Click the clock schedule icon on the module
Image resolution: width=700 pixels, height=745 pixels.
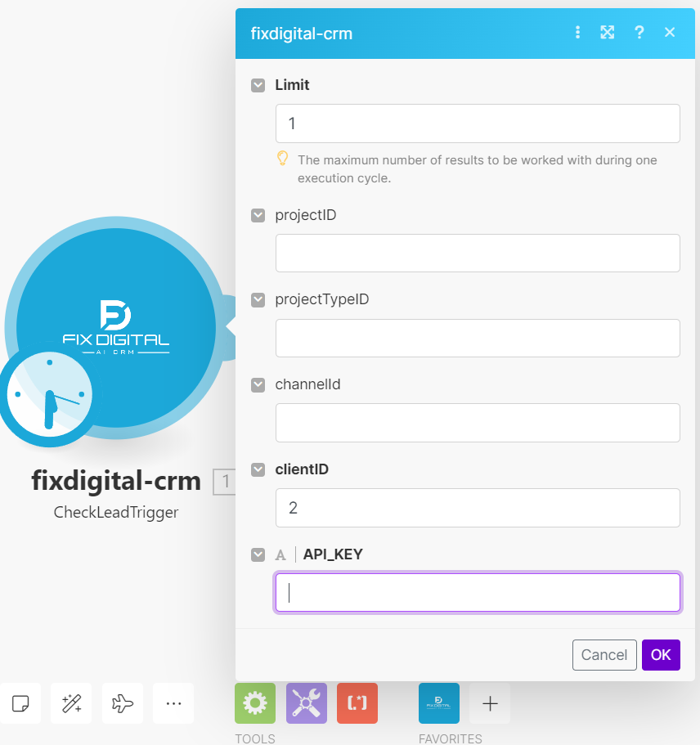pyautogui.click(x=49, y=394)
